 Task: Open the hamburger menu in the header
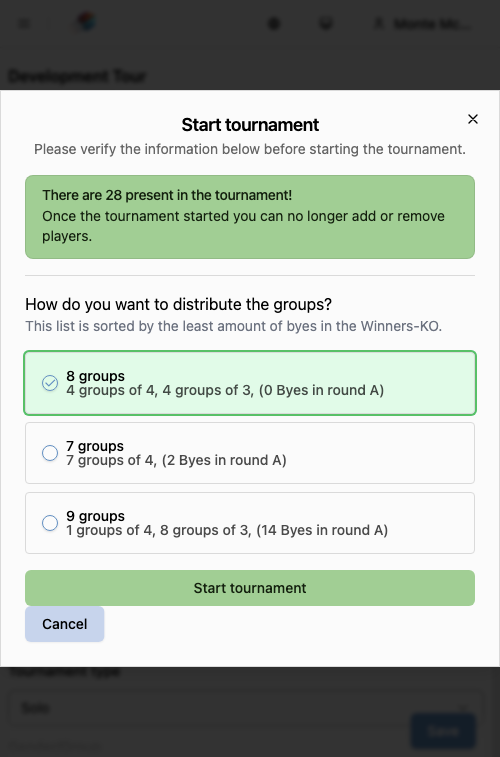click(24, 23)
